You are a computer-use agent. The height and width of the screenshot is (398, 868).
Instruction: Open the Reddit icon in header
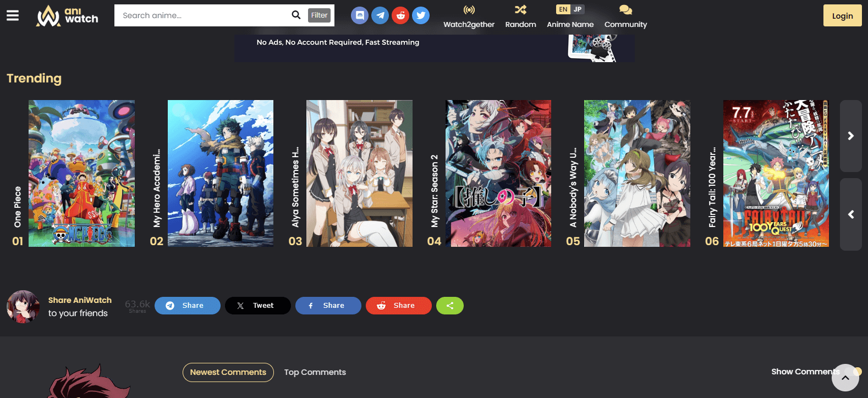pos(400,15)
